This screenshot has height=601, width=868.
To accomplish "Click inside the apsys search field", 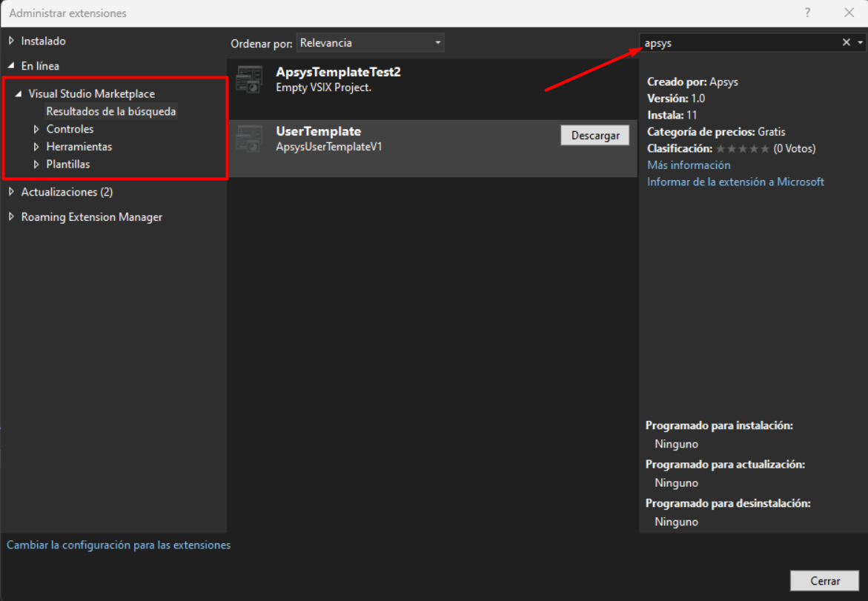I will point(738,43).
